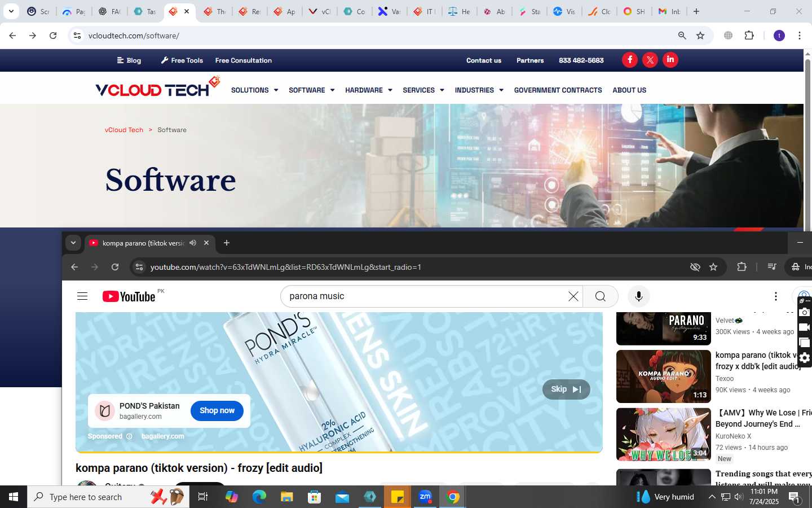The height and width of the screenshot is (508, 812).
Task: Click the YouTube logo
Action: click(x=129, y=296)
